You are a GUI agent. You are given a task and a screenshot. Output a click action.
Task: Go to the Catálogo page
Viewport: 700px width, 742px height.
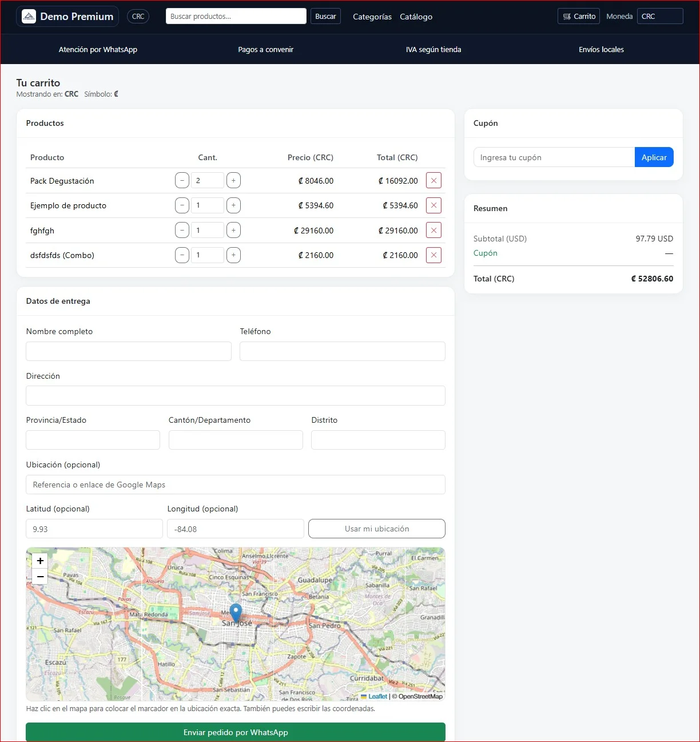click(x=416, y=17)
